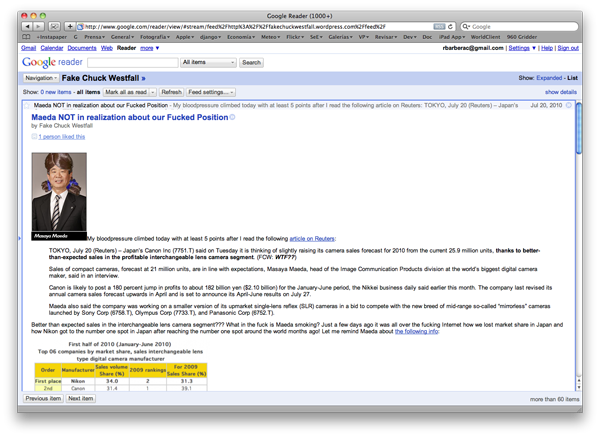Click the Reader glasses toolbar button
The width and height of the screenshot is (600, 437).
point(54,26)
